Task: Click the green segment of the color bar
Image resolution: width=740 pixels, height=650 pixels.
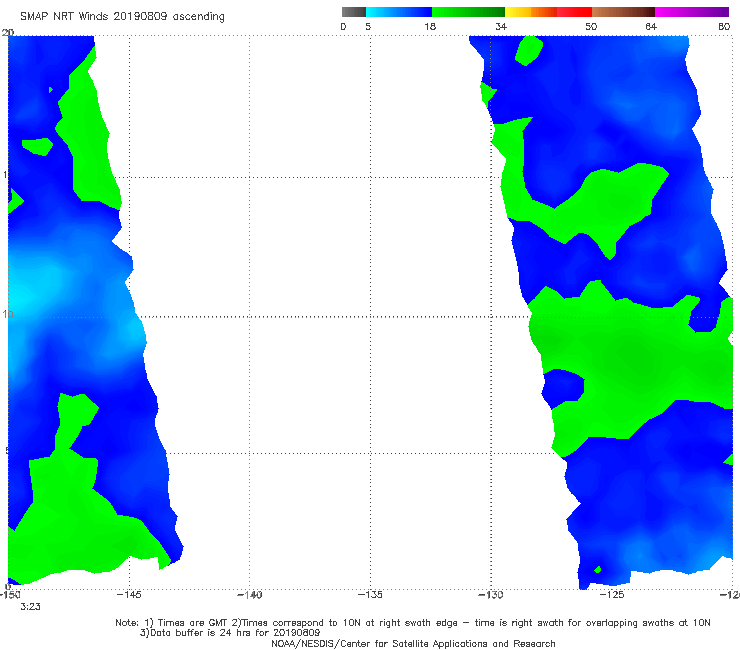Action: [468, 12]
